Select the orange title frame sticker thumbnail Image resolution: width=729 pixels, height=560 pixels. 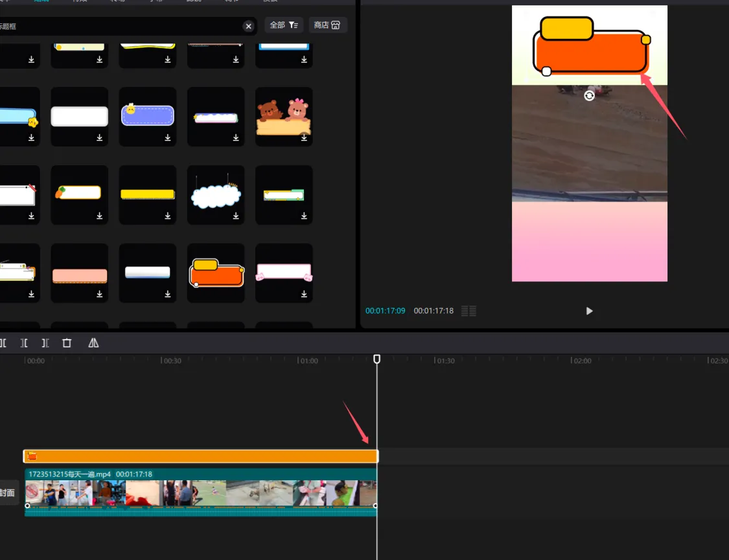[x=216, y=272]
